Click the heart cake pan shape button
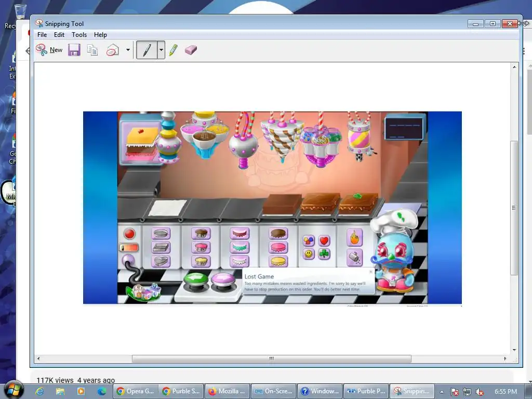The height and width of the screenshot is (399, 532). 161,261
